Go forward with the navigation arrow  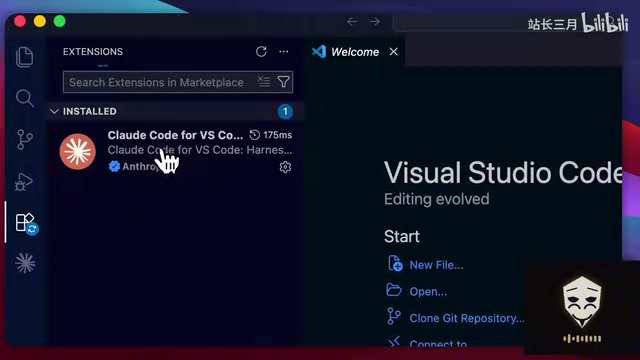(375, 21)
